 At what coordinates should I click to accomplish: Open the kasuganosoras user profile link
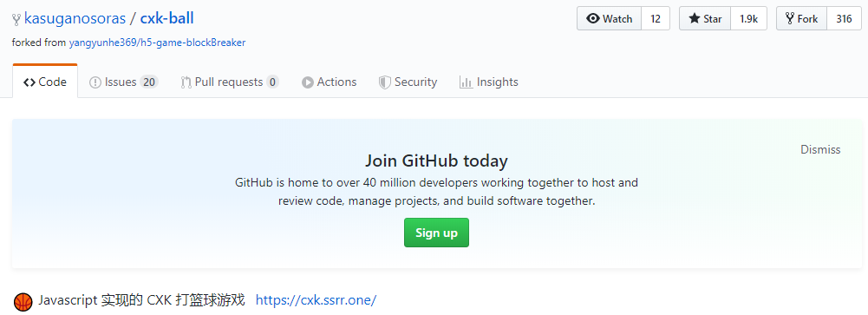point(75,18)
